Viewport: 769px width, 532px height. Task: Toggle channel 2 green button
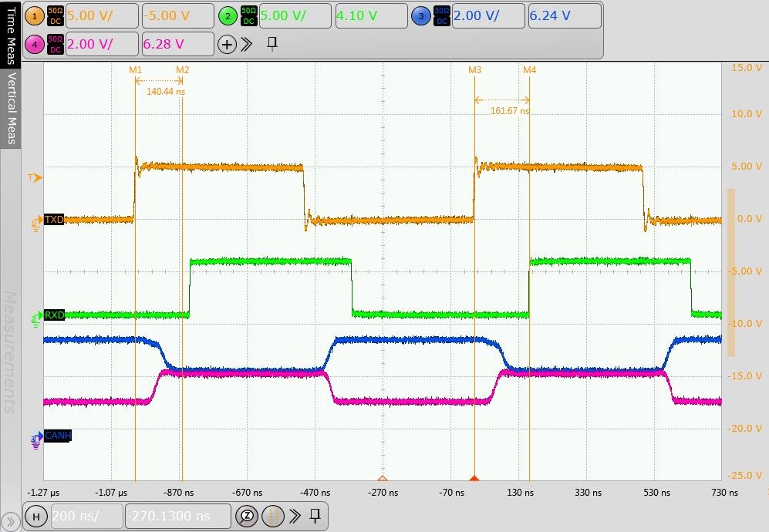coord(228,15)
